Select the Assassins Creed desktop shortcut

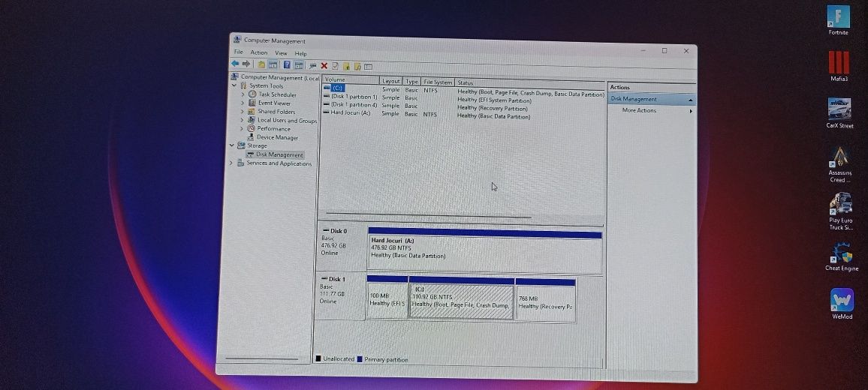839,164
